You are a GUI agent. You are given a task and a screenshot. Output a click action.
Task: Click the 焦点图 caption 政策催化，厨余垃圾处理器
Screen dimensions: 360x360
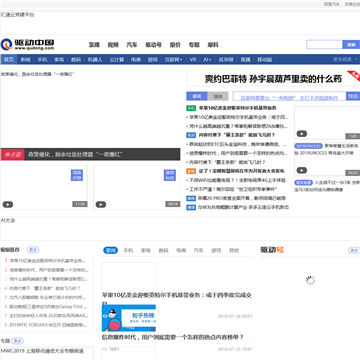tap(75, 154)
